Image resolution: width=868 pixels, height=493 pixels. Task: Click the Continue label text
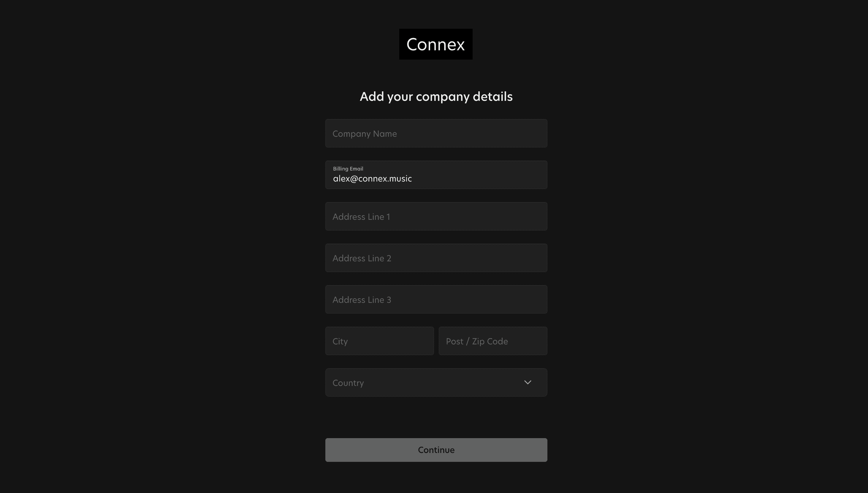[x=436, y=450]
